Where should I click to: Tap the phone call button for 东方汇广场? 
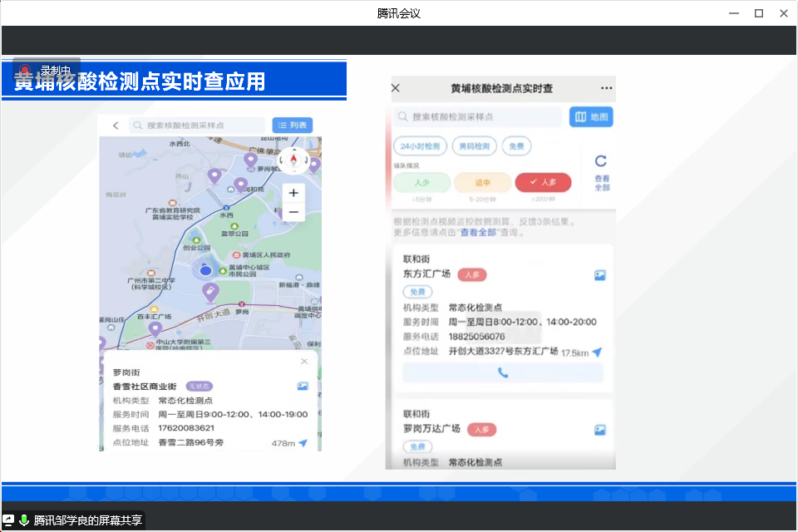[x=503, y=372]
